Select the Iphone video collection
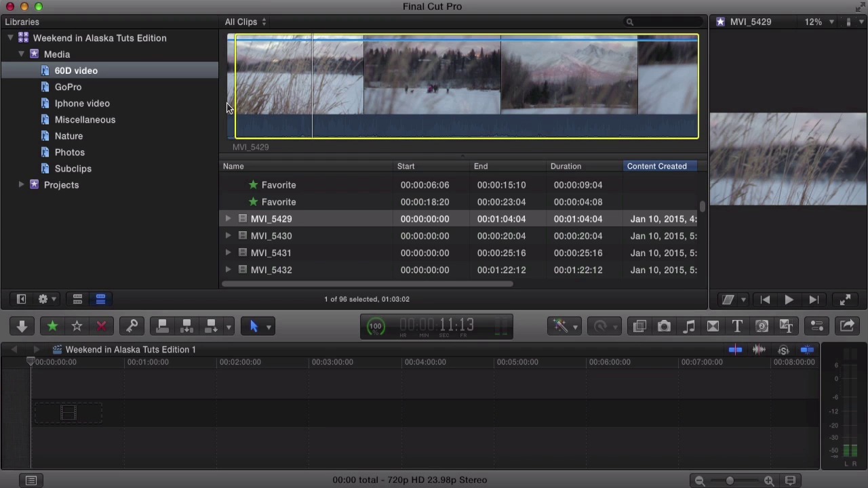This screenshot has width=868, height=488. pos(82,103)
